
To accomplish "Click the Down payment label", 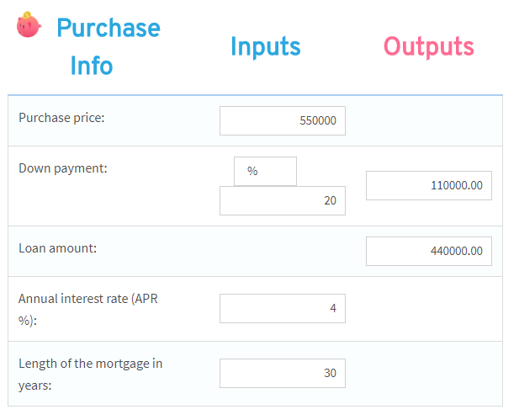I will click(63, 168).
